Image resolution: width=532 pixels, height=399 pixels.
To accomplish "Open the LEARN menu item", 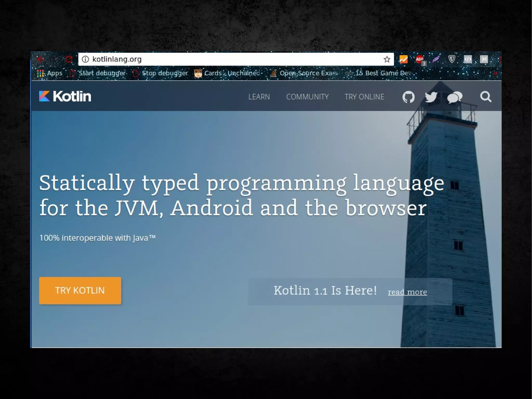I will (259, 97).
